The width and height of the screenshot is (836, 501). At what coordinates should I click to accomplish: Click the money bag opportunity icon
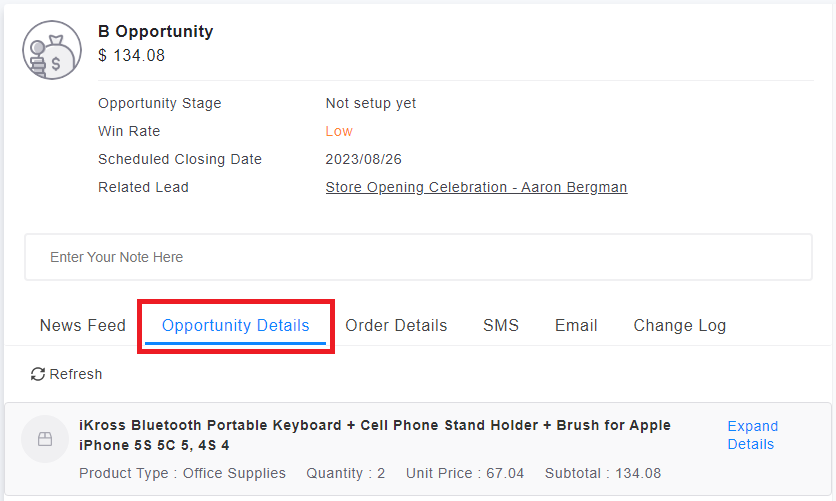pos(52,50)
